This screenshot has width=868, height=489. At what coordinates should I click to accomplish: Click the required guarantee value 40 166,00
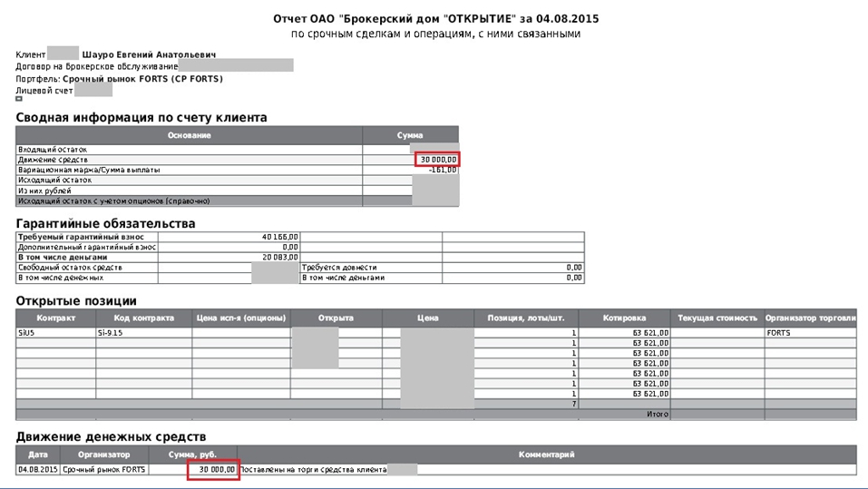click(279, 237)
